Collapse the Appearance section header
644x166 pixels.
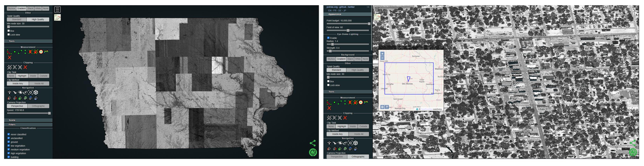(347, 15)
